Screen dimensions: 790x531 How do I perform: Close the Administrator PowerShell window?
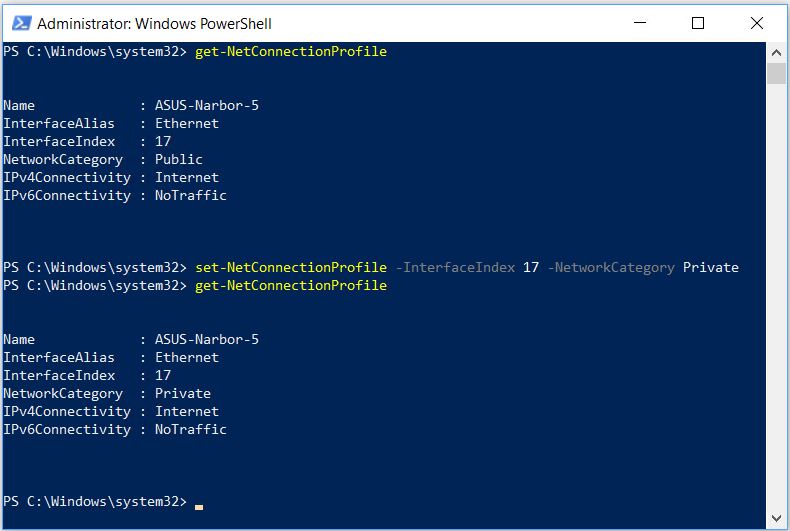tap(757, 23)
